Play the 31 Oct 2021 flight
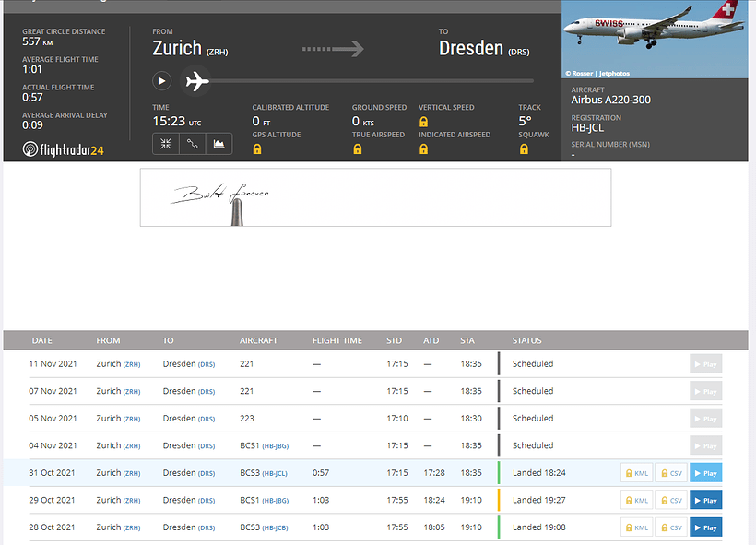The image size is (756, 545). click(x=706, y=473)
